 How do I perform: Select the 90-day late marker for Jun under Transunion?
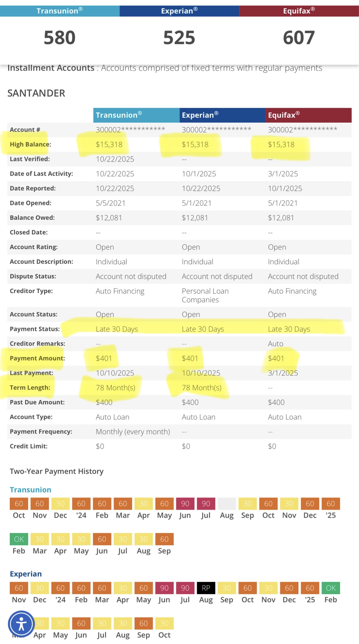pyautogui.click(x=185, y=504)
